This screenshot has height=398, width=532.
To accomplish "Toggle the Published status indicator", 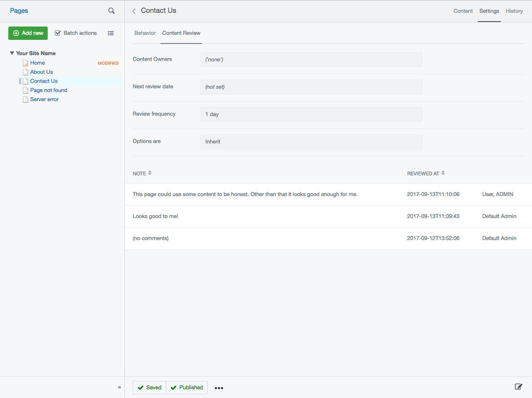I will [x=187, y=387].
